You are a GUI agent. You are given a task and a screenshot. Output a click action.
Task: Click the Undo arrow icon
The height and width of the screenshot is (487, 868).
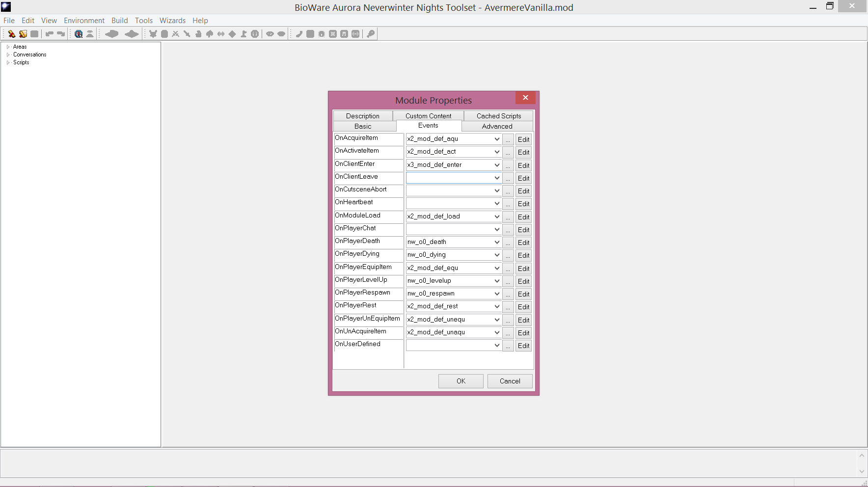click(x=50, y=34)
